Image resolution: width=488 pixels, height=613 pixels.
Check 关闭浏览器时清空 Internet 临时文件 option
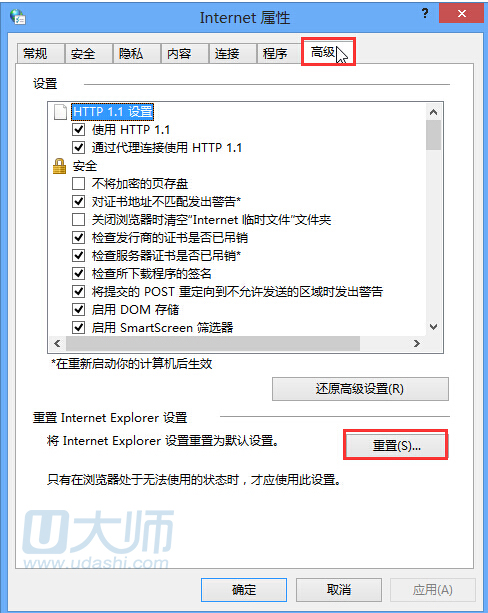[x=79, y=219]
